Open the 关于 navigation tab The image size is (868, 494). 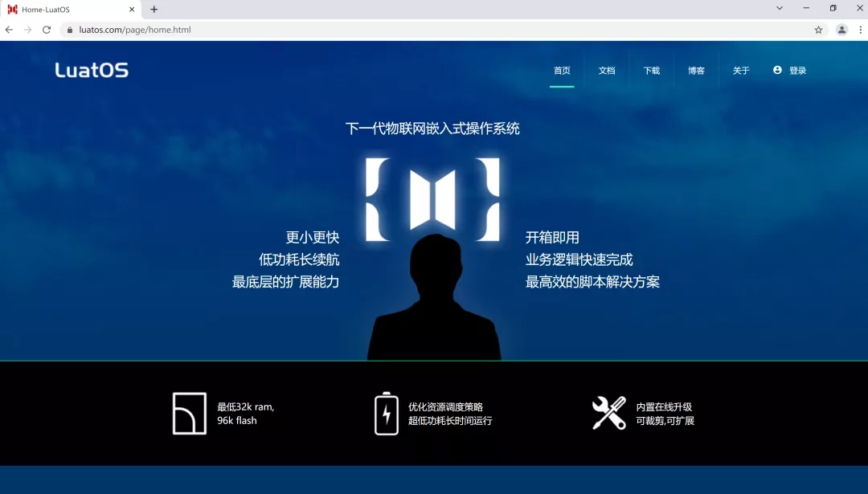[x=741, y=70]
